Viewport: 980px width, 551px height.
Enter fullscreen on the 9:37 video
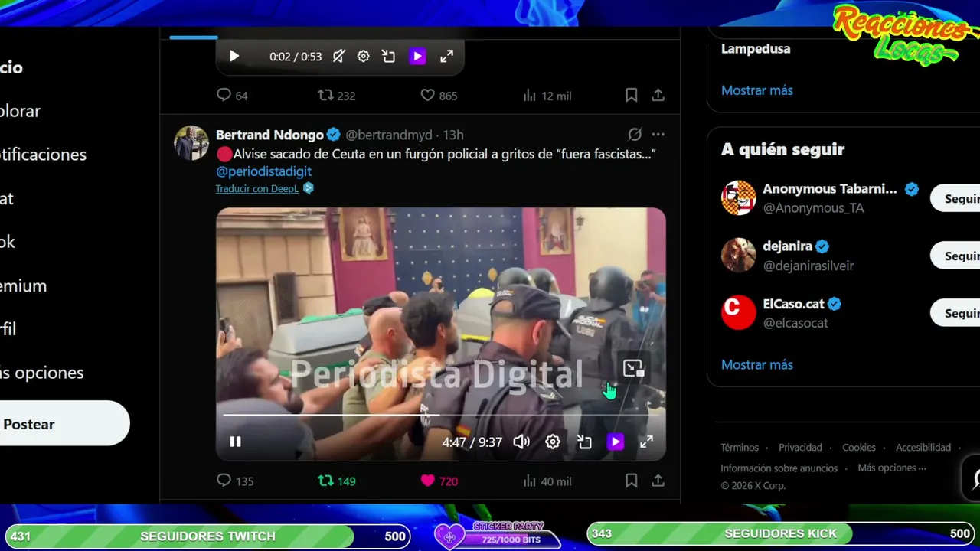[x=646, y=442]
